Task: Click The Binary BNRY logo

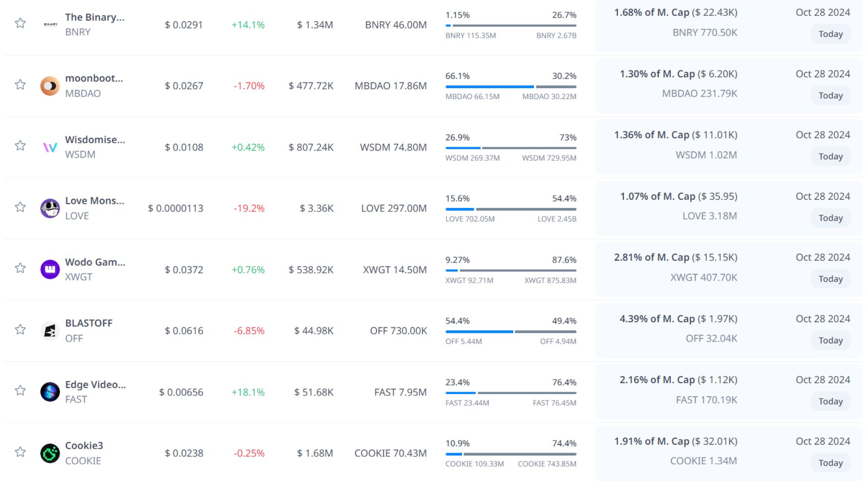Action: 50,24
